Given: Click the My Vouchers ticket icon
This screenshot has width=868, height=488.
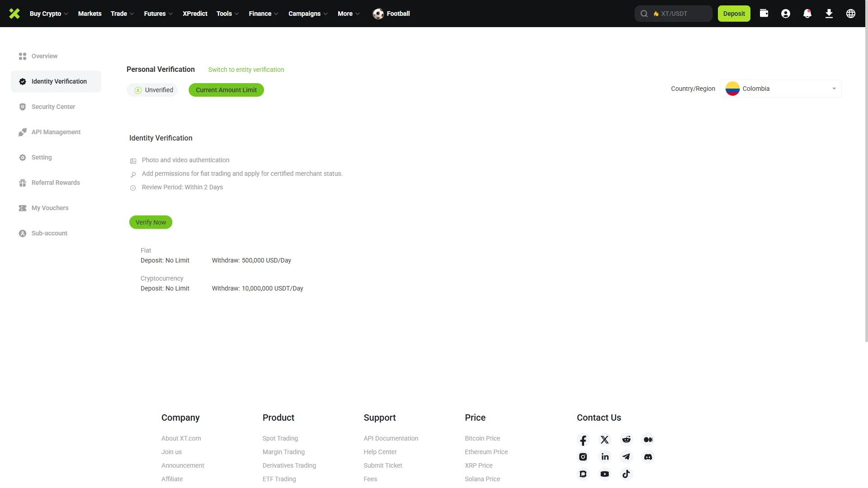Looking at the screenshot, I should [x=23, y=208].
